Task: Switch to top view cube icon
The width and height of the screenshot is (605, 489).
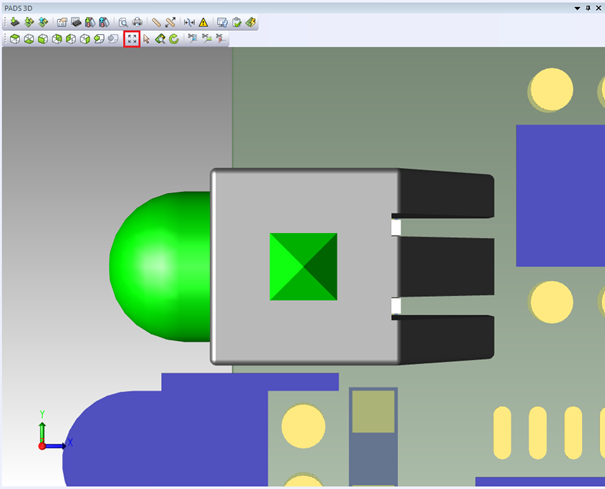Action: [15, 39]
